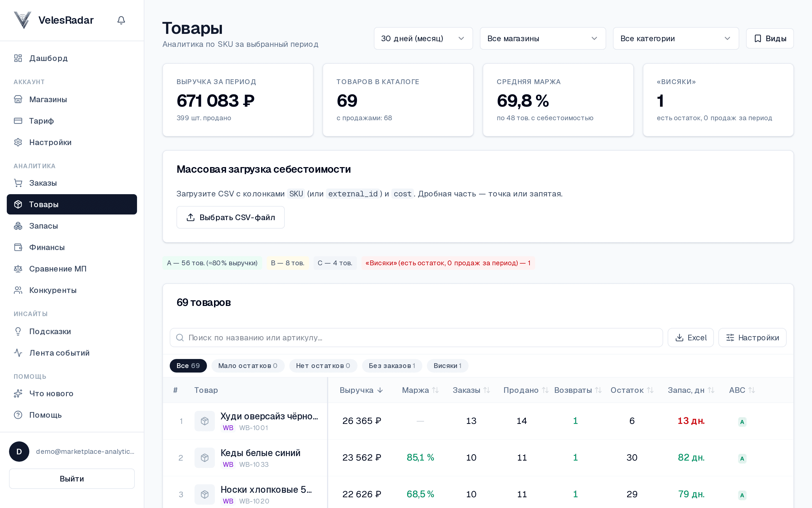
Task: Click the Товаров в каталоге card
Action: (x=398, y=100)
